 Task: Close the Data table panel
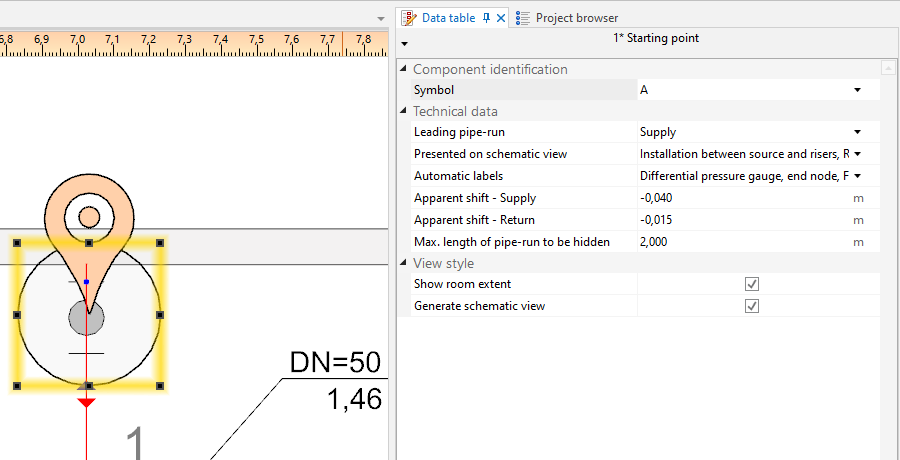501,18
